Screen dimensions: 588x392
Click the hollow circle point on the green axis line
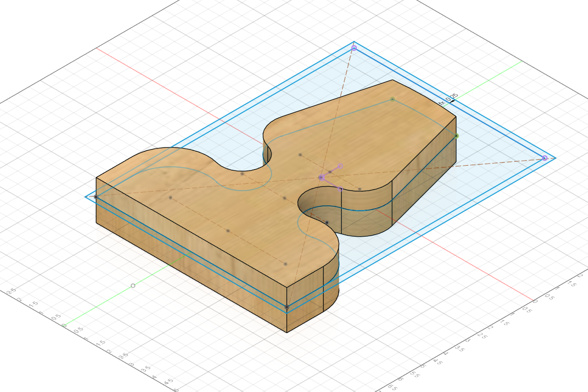[133, 286]
